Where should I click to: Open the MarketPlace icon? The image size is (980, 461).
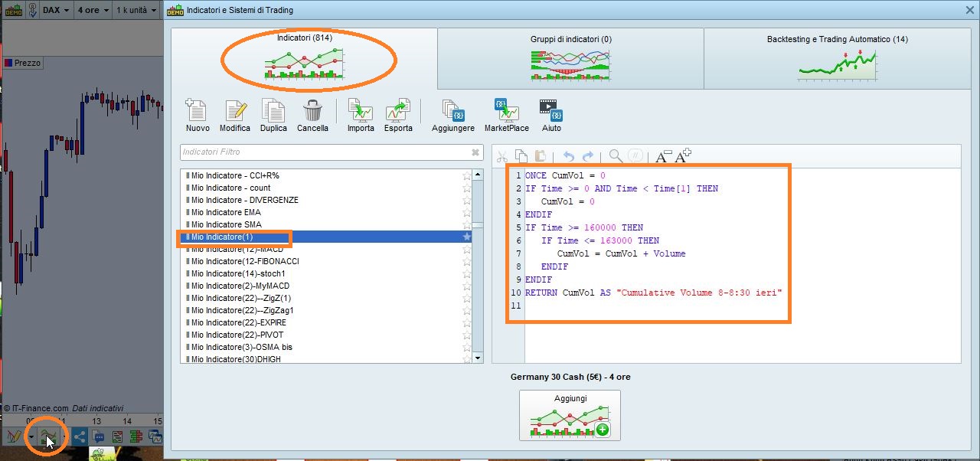coord(506,110)
